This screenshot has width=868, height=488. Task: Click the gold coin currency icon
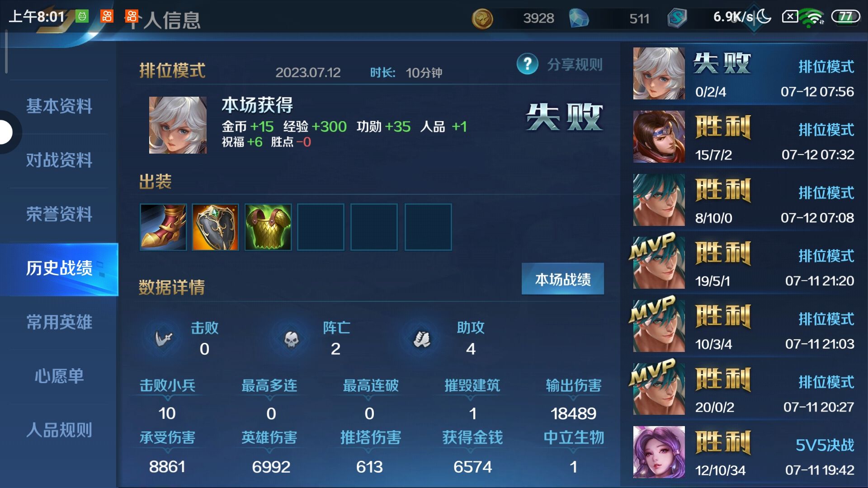coord(482,19)
